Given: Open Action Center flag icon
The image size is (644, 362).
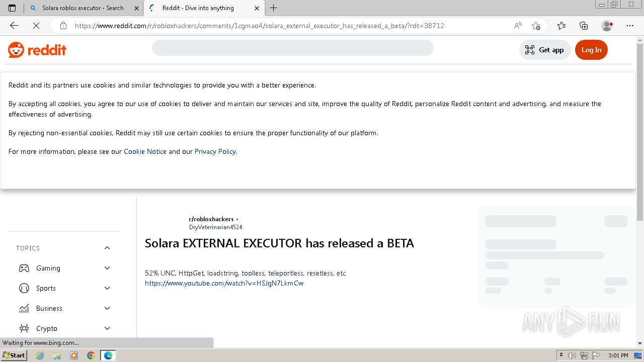Looking at the screenshot, I should pos(595,355).
